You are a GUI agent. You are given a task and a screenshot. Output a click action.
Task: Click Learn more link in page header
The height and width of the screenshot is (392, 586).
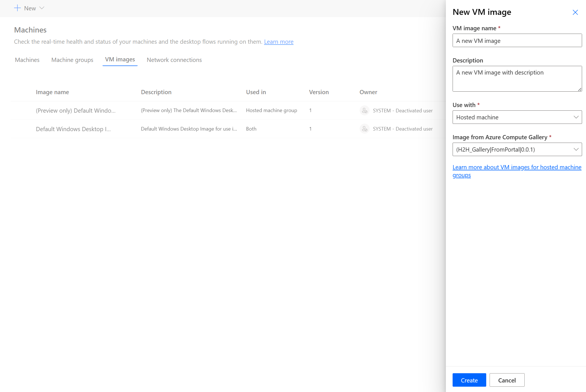[279, 41]
